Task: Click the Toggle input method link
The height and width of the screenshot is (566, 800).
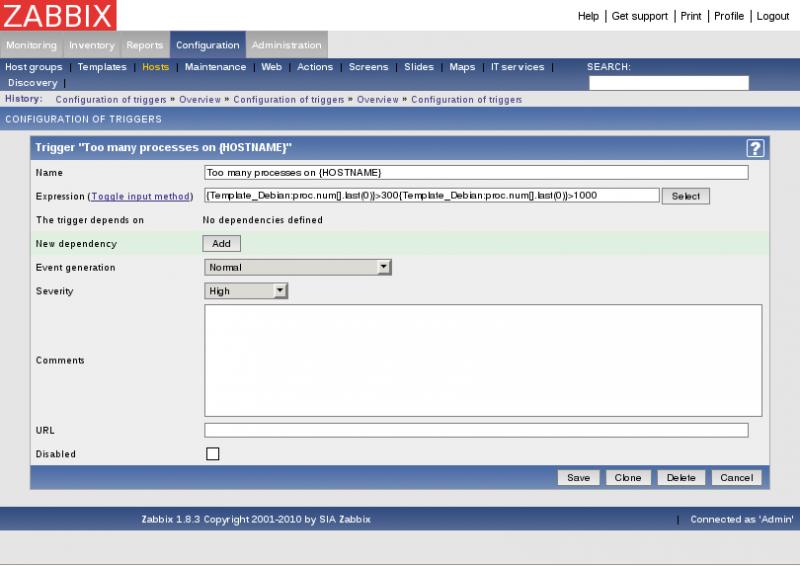Action: click(x=140, y=197)
